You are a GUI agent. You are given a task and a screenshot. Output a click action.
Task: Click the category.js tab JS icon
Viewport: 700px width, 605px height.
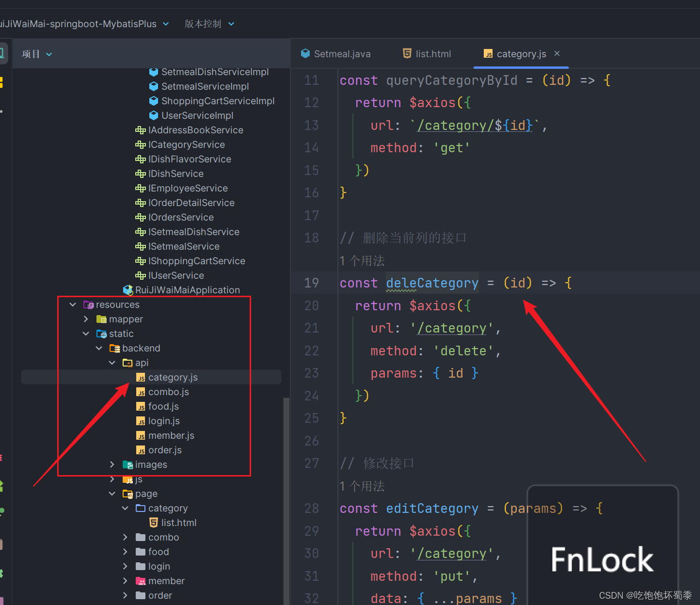click(x=488, y=54)
